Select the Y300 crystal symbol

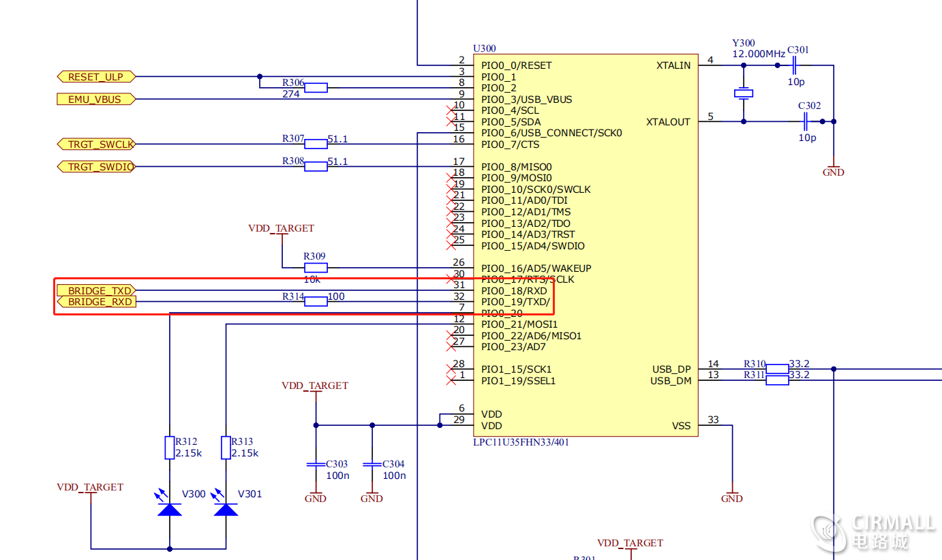[x=743, y=93]
